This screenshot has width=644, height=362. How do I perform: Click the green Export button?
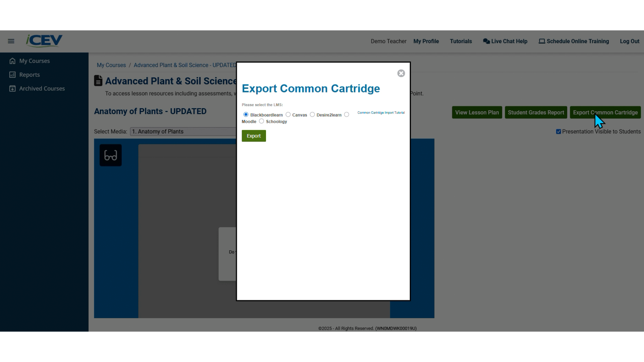tap(254, 136)
